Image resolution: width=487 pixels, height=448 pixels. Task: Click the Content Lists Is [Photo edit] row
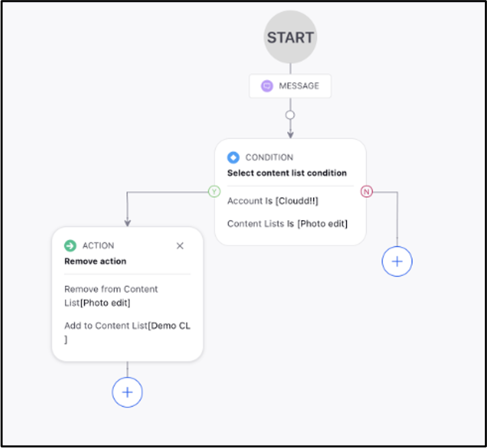click(x=287, y=224)
